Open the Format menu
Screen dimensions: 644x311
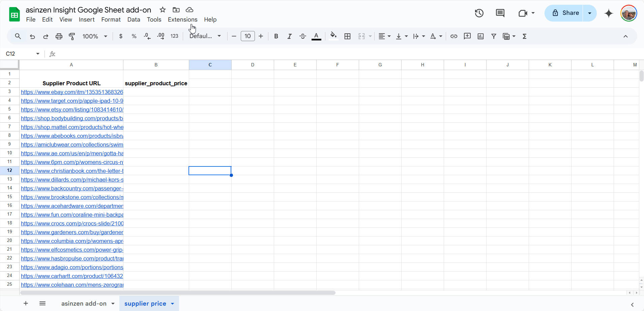[x=111, y=20]
